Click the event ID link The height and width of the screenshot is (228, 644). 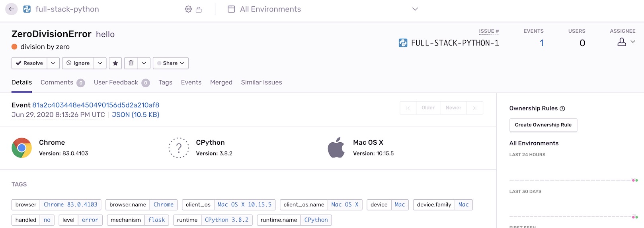point(96,105)
